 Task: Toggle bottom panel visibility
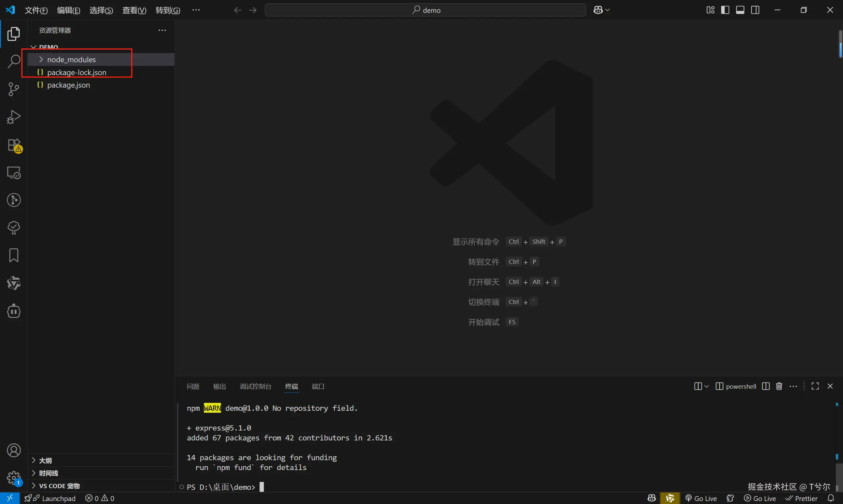740,10
